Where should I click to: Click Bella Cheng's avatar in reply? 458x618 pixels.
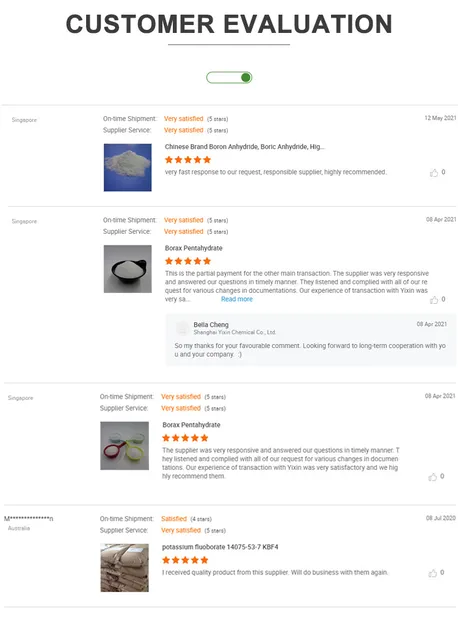point(182,328)
